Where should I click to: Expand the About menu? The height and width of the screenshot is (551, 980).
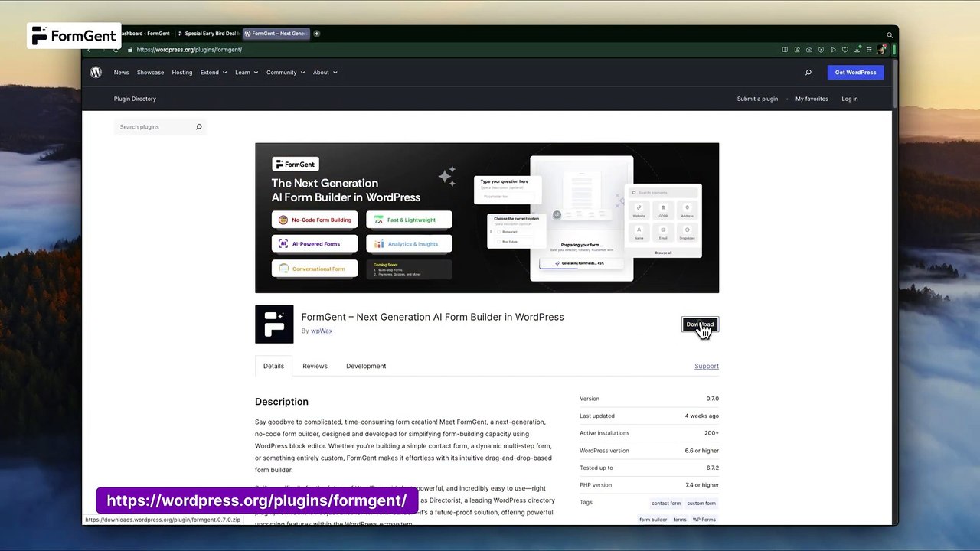(325, 73)
